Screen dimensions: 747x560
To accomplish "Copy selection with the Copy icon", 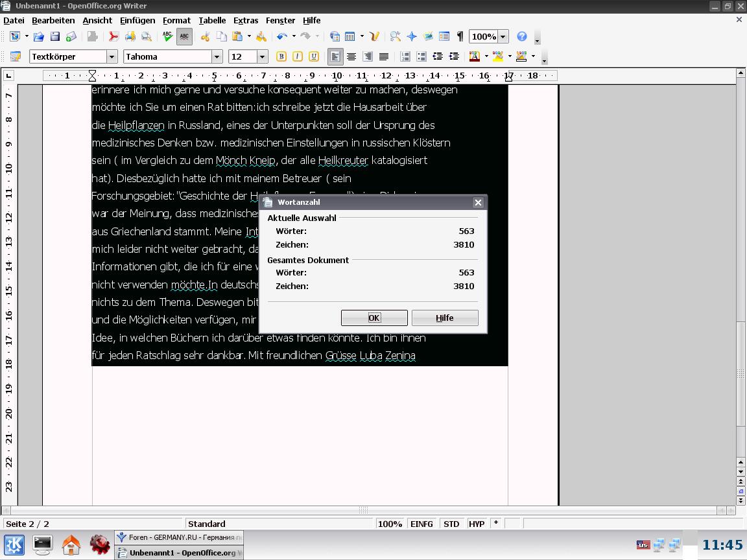I will [x=222, y=37].
